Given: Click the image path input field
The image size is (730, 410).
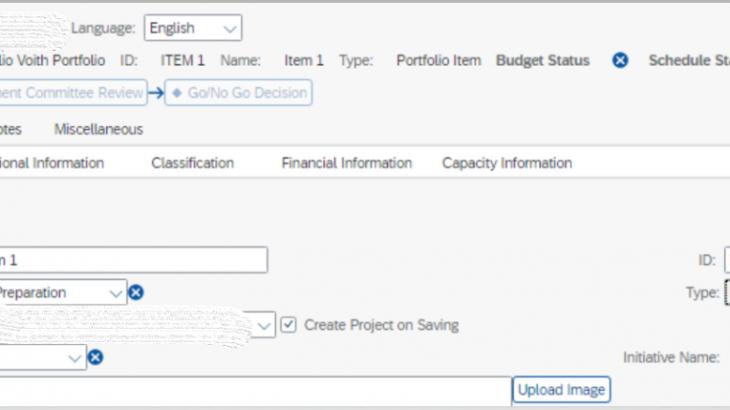Looking at the screenshot, I should 255,391.
